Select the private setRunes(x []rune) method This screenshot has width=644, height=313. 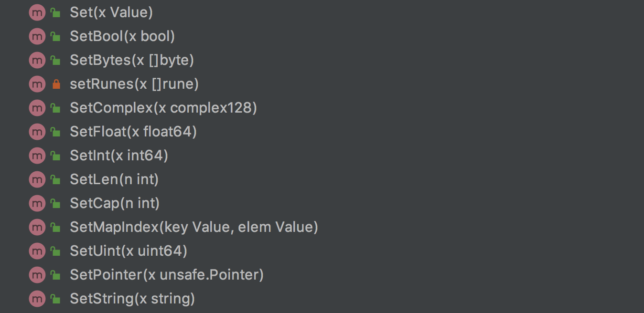click(134, 84)
